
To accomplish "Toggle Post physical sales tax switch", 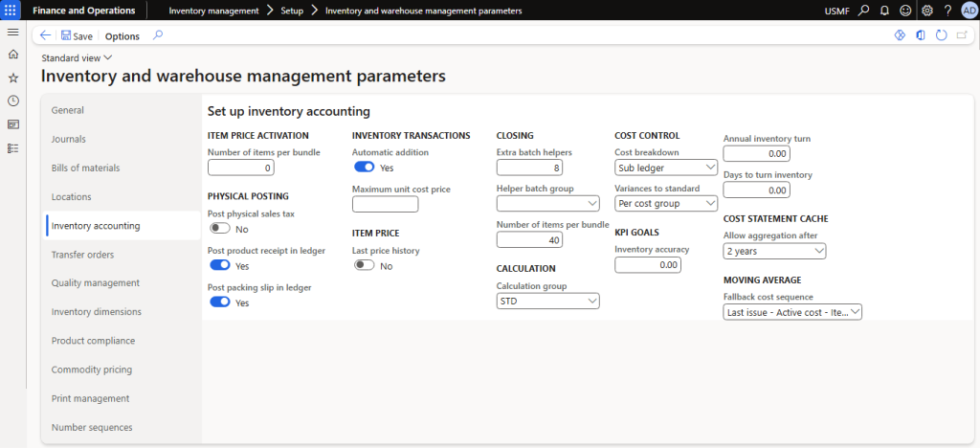I will 219,229.
